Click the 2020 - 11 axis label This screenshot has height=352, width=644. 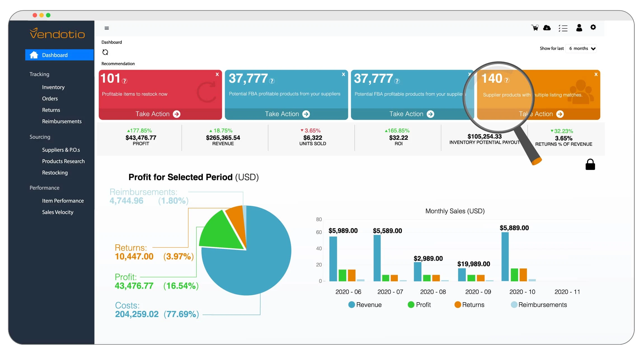coord(567,292)
